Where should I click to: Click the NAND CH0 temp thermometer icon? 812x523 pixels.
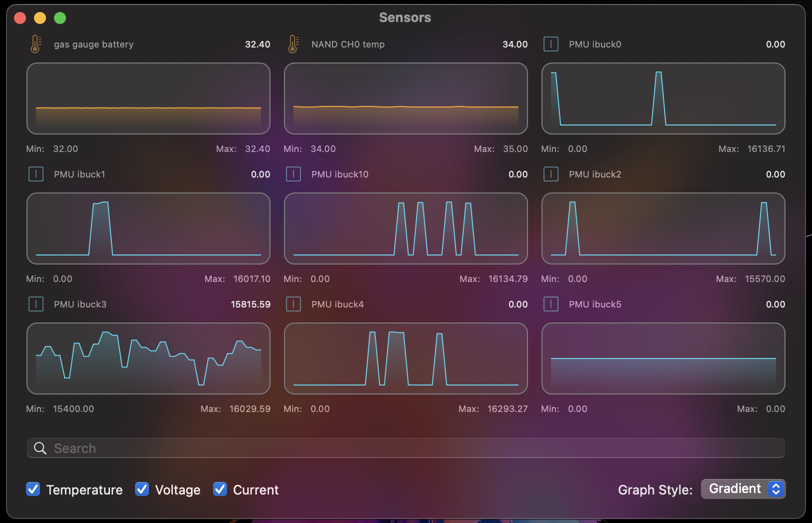click(293, 44)
